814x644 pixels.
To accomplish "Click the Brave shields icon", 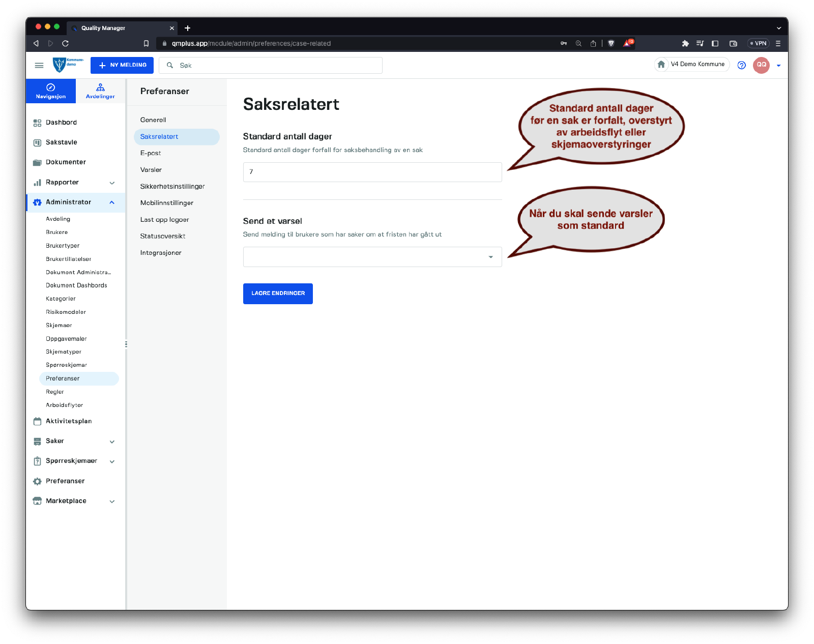I will (x=611, y=43).
